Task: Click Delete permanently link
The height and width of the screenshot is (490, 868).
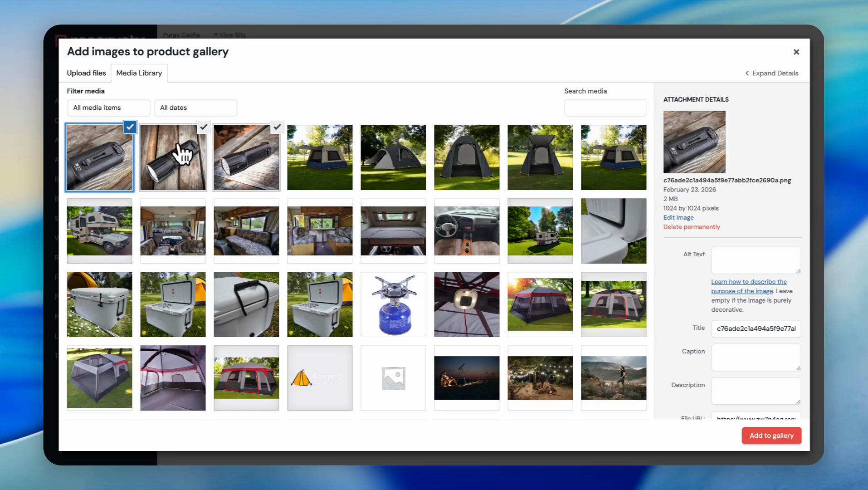Action: point(691,227)
